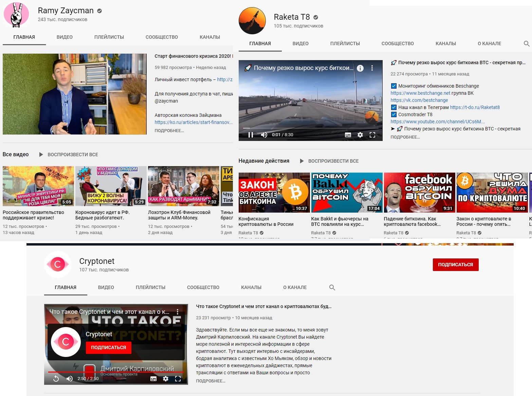Open the bestchange.net link
Viewport: 532px width, 396px height.
coord(420,93)
